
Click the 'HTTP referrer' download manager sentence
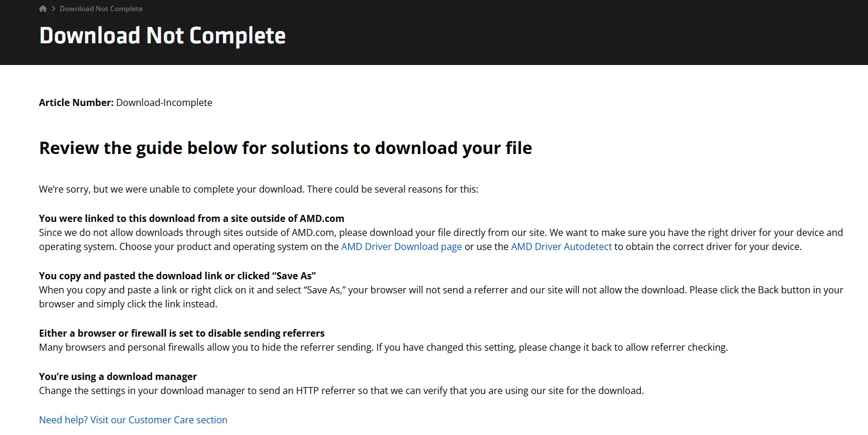341,391
